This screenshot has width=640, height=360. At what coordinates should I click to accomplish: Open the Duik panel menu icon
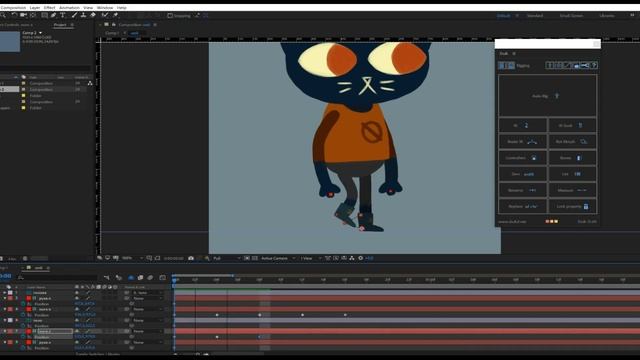click(x=514, y=53)
